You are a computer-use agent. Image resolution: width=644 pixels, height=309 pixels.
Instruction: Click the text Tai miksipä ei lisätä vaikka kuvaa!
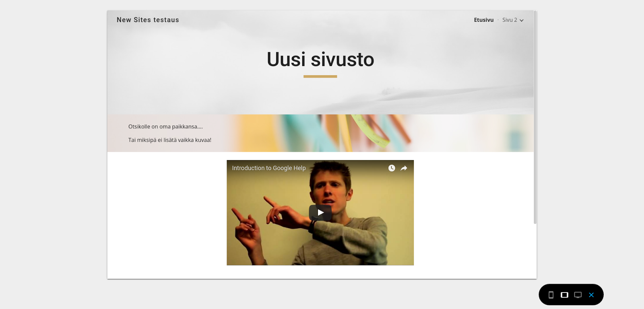point(170,140)
